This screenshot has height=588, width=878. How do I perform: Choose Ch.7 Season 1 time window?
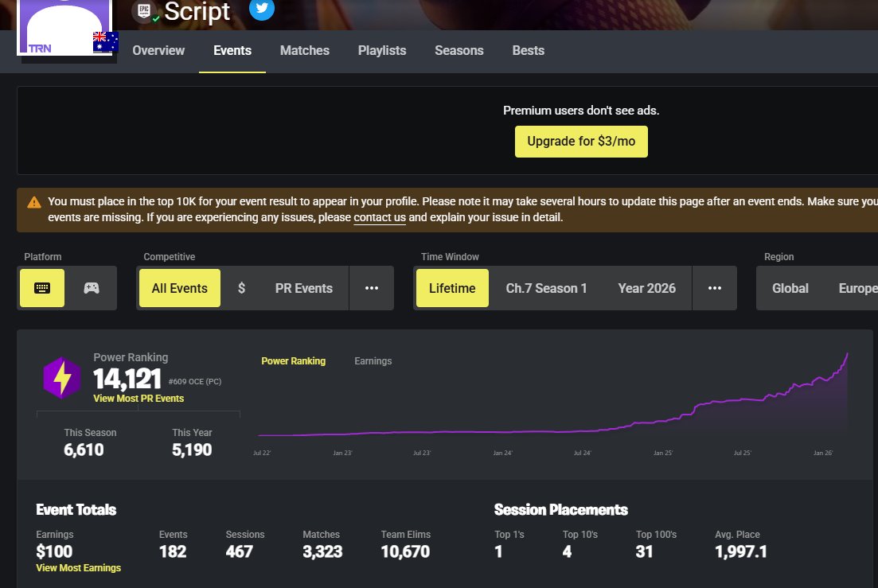pyautogui.click(x=547, y=288)
